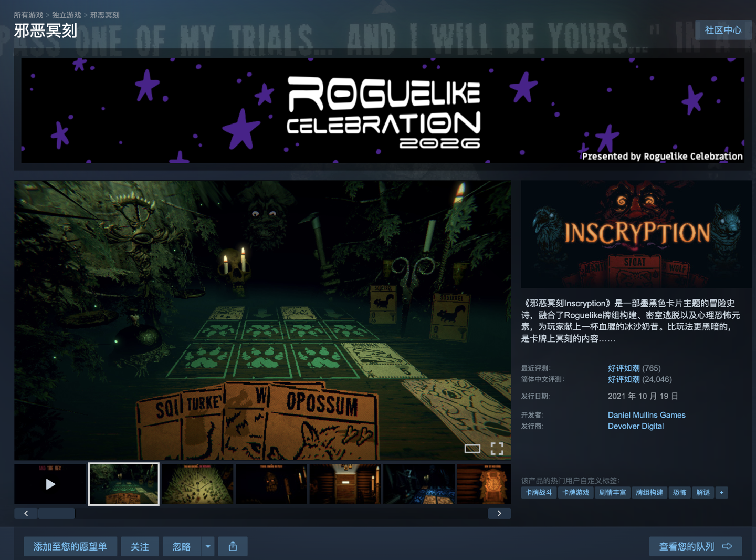
Task: Select the 卡牌游戏 tag
Action: [x=575, y=492]
